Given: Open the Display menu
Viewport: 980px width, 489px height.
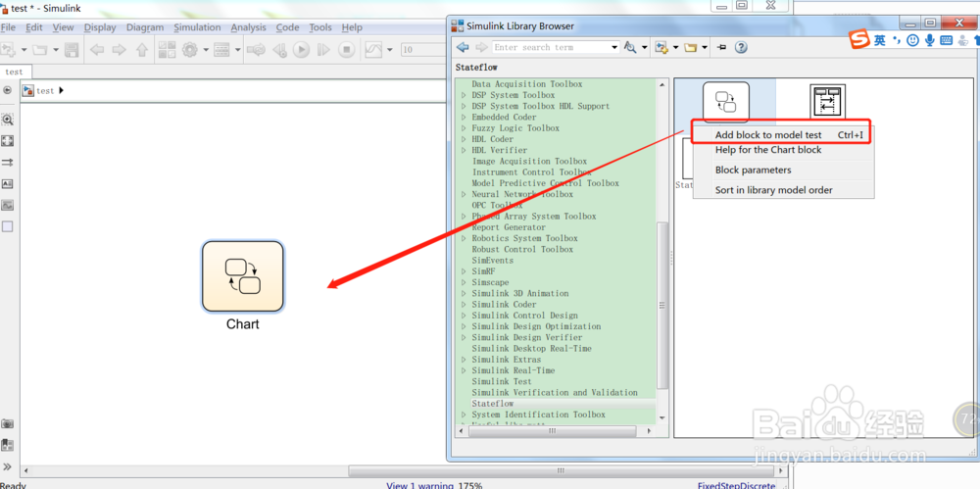Looking at the screenshot, I should (100, 27).
